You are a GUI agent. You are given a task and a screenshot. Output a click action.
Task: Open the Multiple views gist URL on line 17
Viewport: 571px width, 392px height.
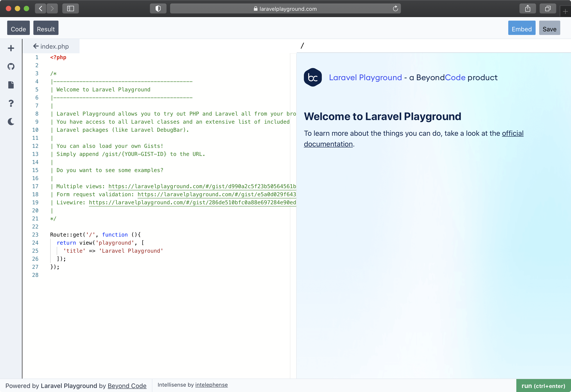pos(202,186)
